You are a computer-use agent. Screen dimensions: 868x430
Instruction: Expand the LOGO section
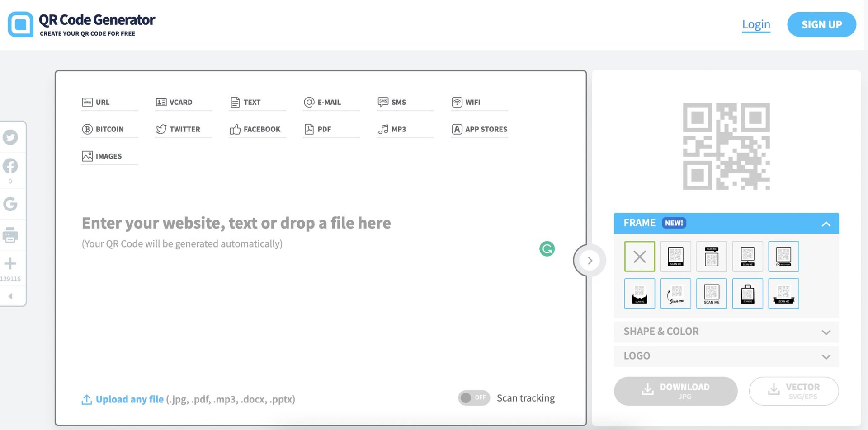(726, 356)
